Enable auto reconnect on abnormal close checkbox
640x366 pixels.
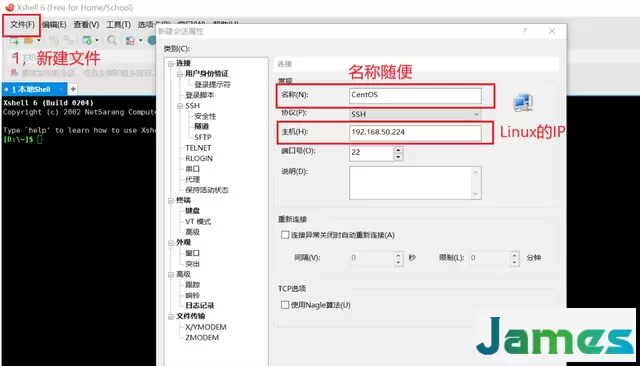285,235
